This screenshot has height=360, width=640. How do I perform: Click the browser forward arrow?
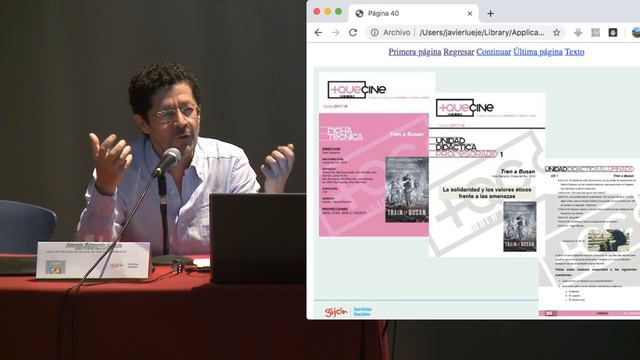tap(336, 33)
